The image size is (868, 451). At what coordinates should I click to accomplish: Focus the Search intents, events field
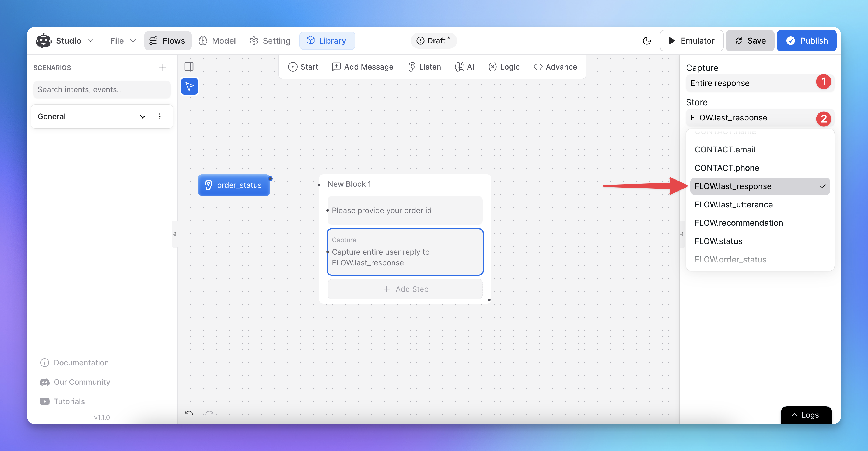102,90
